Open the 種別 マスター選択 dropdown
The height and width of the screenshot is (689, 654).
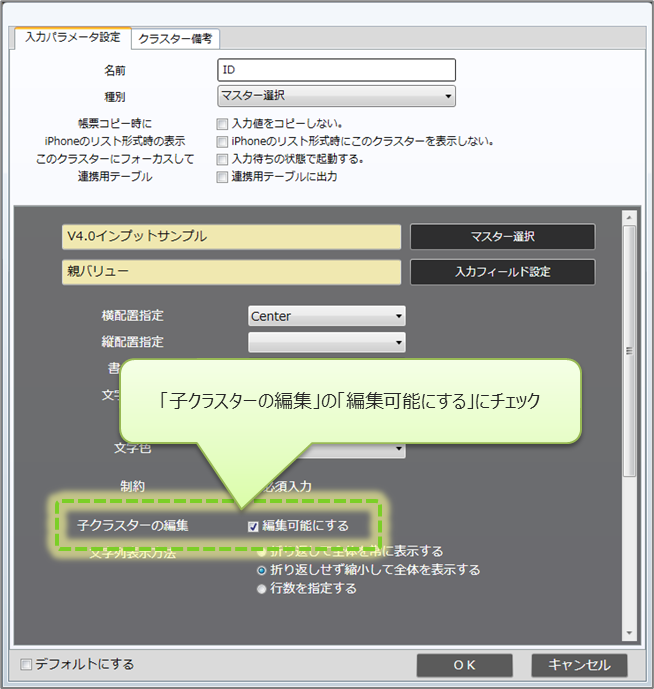[336, 96]
